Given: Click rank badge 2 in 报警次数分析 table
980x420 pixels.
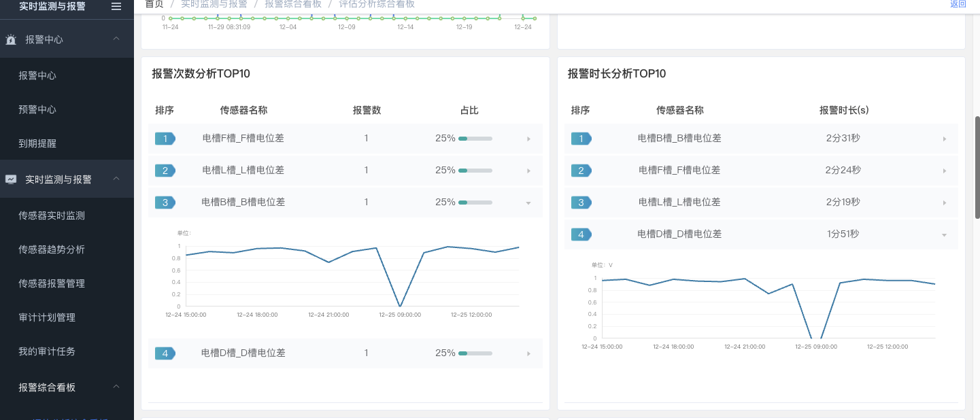Looking at the screenshot, I should click(x=165, y=171).
